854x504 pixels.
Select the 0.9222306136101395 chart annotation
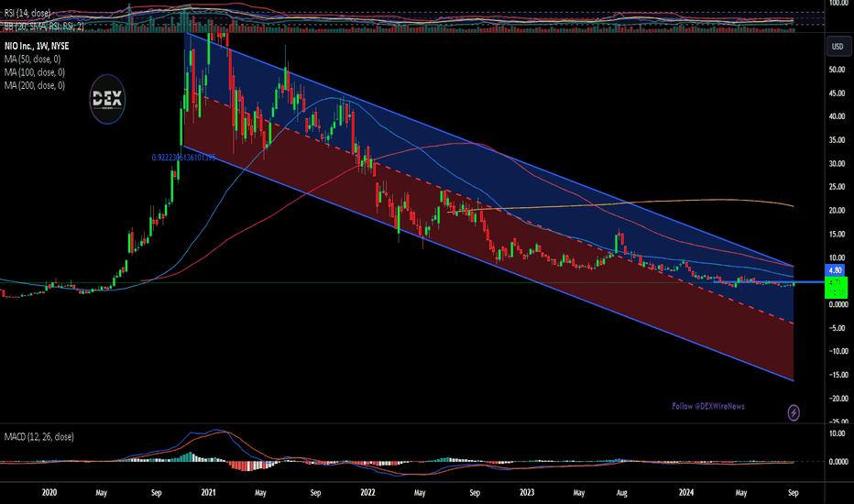(x=183, y=158)
